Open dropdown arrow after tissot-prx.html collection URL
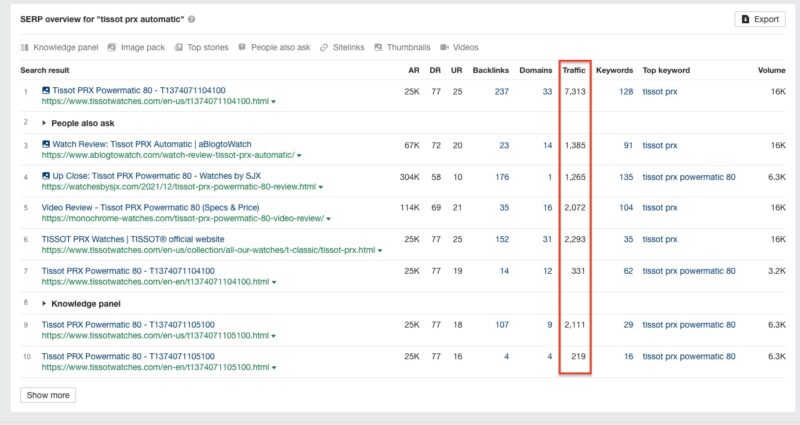800x425 pixels. pyautogui.click(x=380, y=251)
